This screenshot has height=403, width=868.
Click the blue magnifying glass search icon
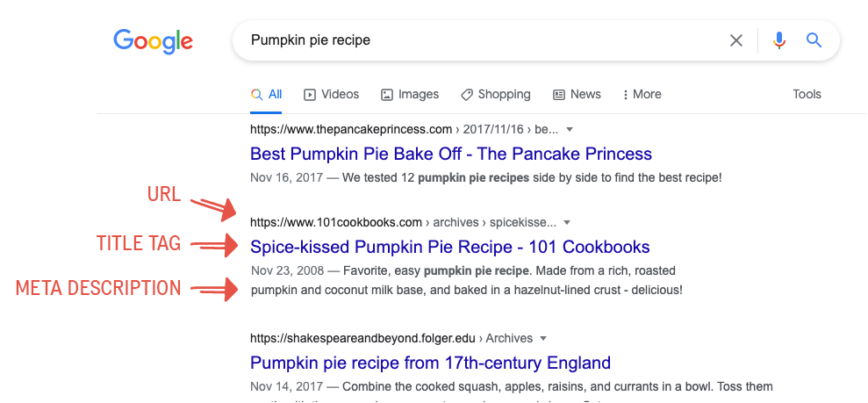pos(814,40)
